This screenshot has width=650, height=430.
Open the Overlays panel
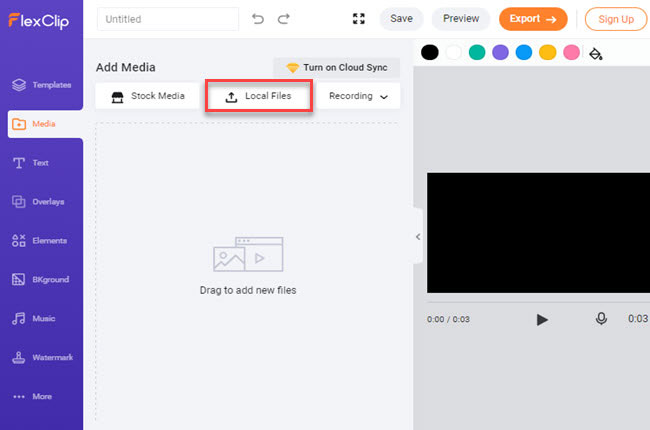[x=41, y=202]
